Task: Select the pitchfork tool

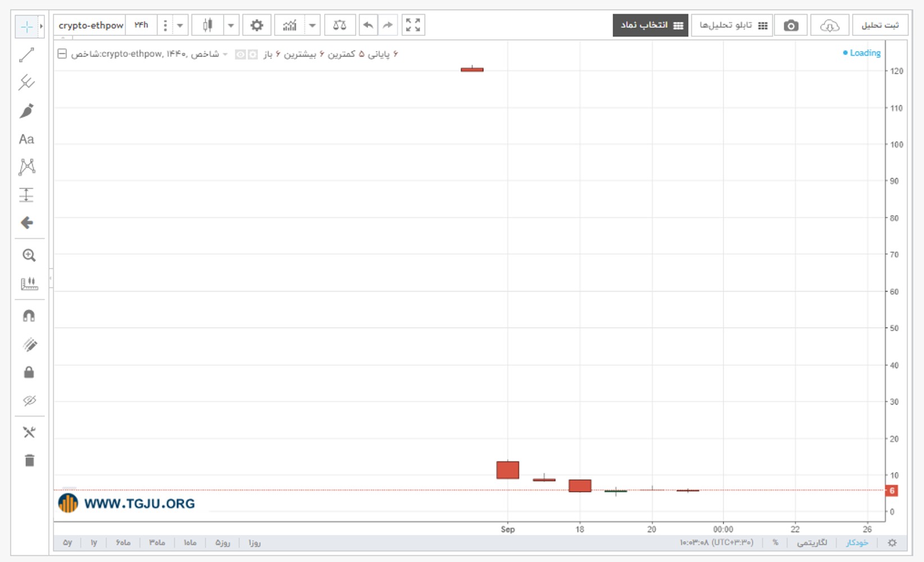Action: (26, 83)
